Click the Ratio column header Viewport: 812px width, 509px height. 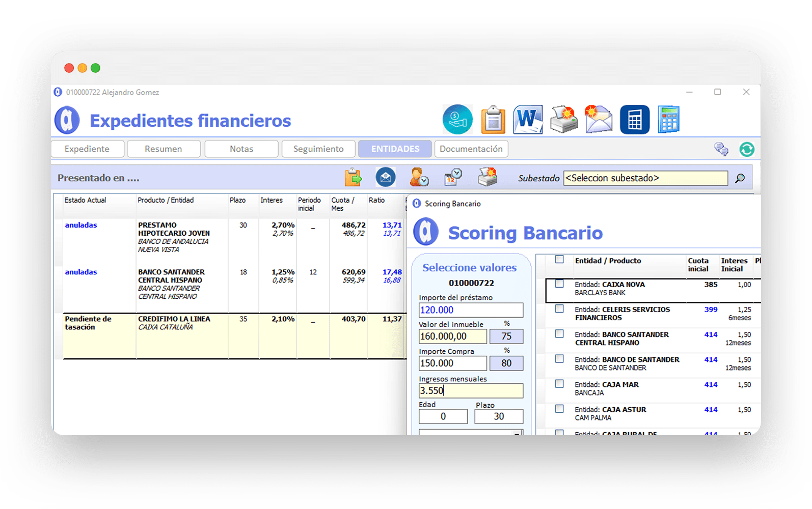[376, 200]
